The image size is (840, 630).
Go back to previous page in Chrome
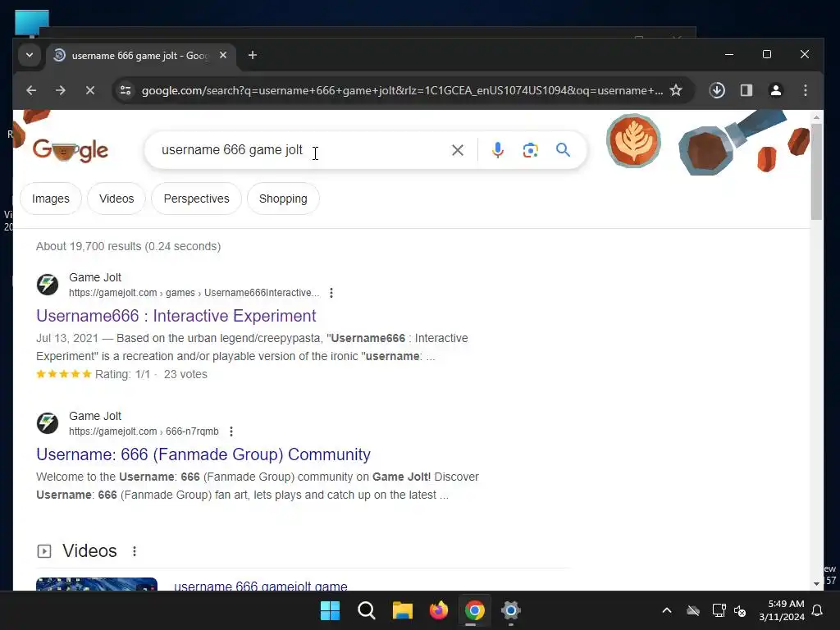(31, 90)
